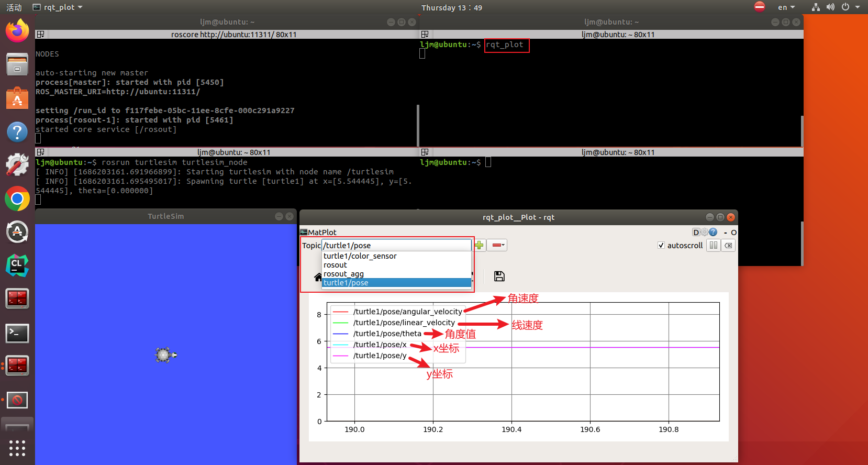Select turtle1/color_sensor from the topic list
868x465 pixels.
pyautogui.click(x=397, y=256)
